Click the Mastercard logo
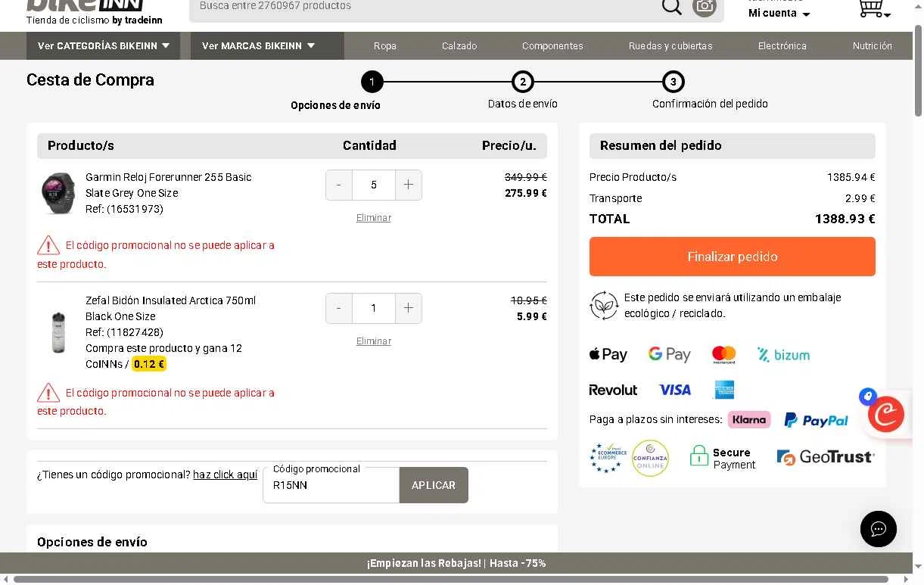The image size is (924, 585). coord(724,354)
